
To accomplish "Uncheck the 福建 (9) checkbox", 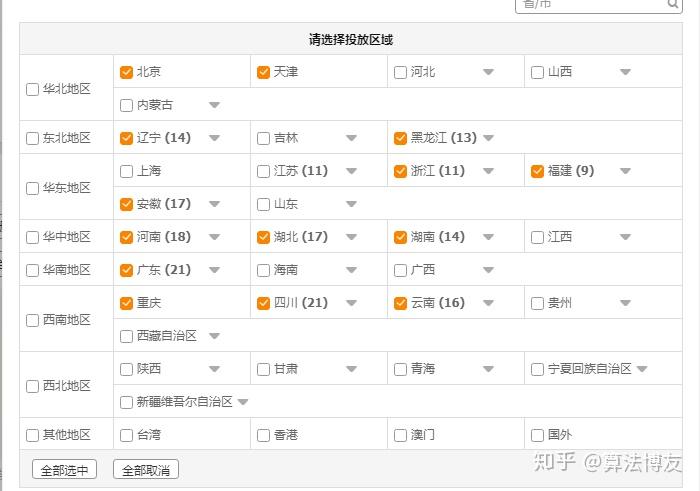I will click(538, 171).
